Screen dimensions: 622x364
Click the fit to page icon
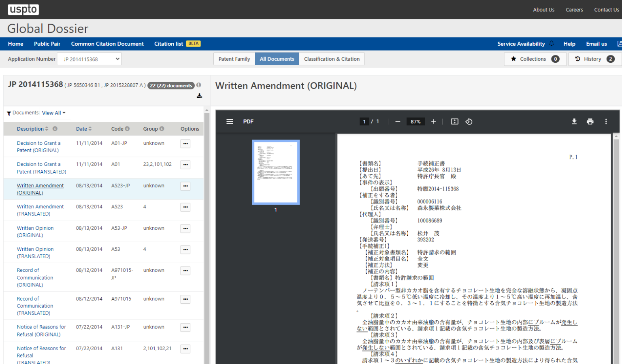pos(454,121)
